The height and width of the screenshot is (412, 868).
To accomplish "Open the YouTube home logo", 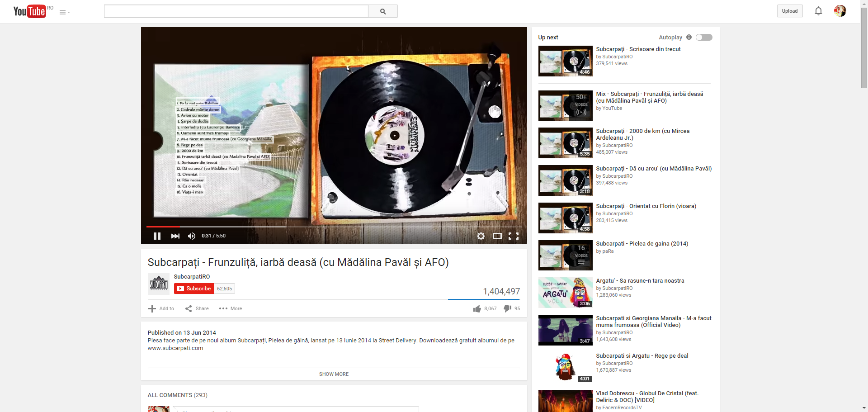I will (x=29, y=11).
